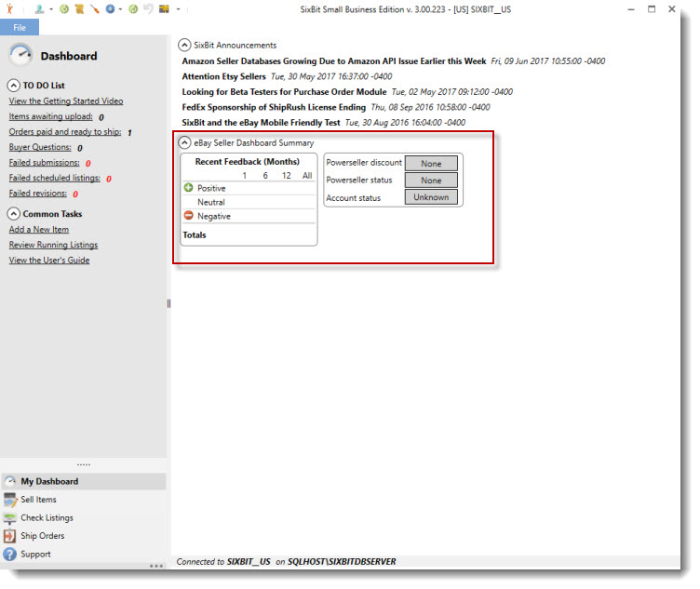The image size is (700, 589).
Task: Open Attention Etsy Sellers announcement
Action: (223, 76)
